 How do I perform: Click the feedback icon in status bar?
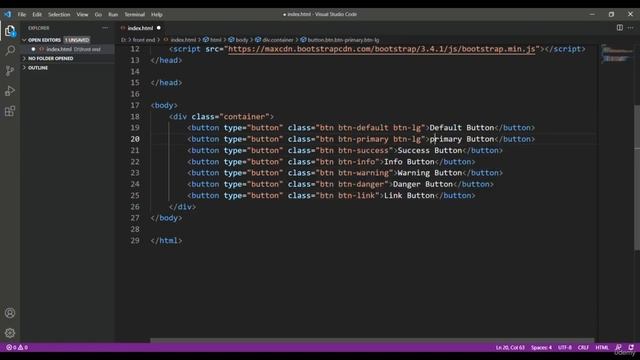(x=618, y=347)
